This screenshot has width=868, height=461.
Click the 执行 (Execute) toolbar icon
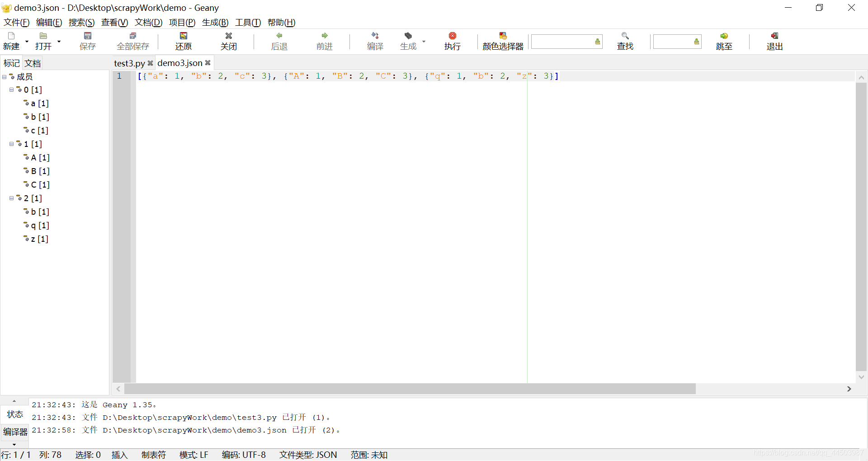pyautogui.click(x=452, y=42)
